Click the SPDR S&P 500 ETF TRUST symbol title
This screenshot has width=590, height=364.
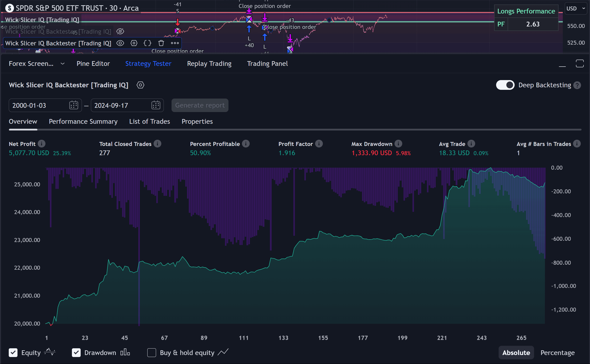point(77,8)
